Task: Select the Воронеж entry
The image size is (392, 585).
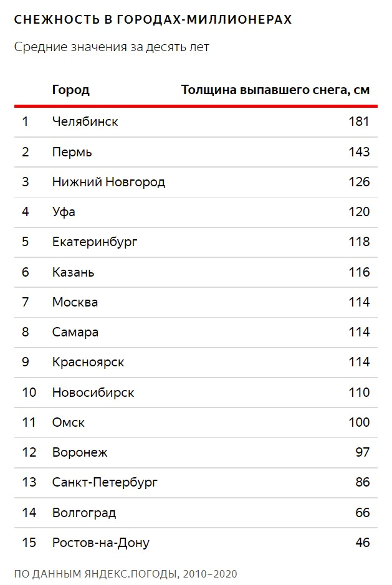Action: click(80, 452)
